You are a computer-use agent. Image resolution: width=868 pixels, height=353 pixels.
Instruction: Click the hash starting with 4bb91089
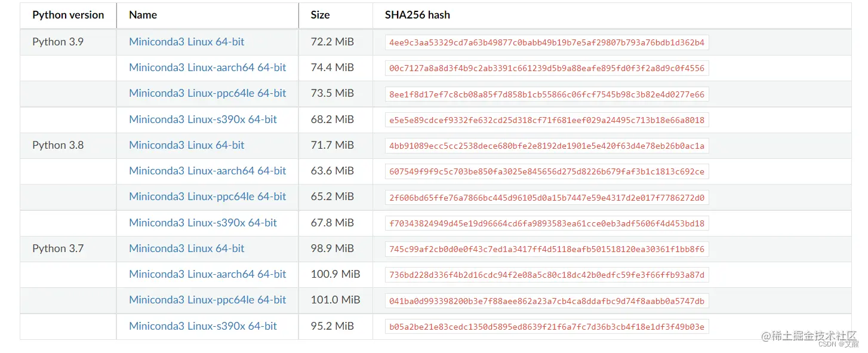tap(546, 146)
